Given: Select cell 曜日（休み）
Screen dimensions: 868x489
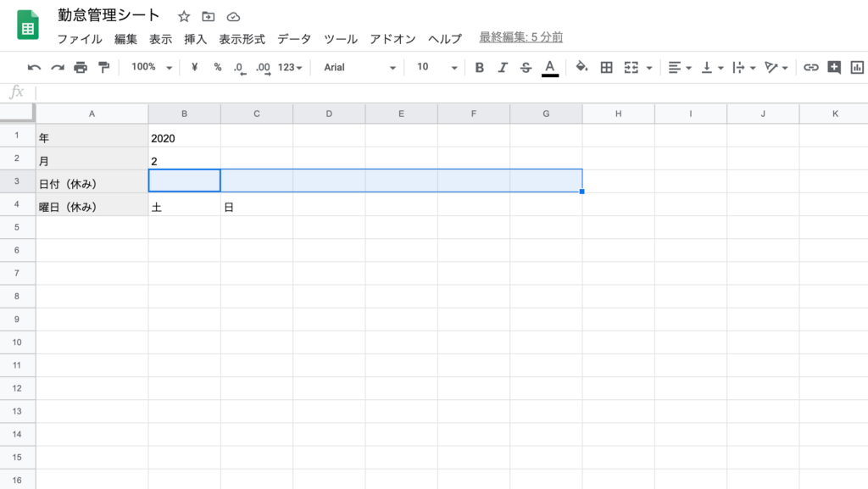Looking at the screenshot, I should tap(92, 205).
